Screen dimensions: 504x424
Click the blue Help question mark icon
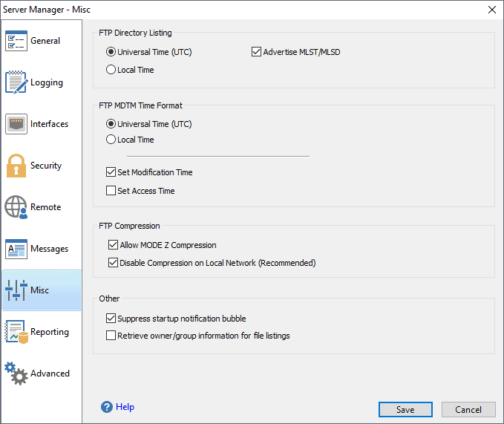click(107, 407)
